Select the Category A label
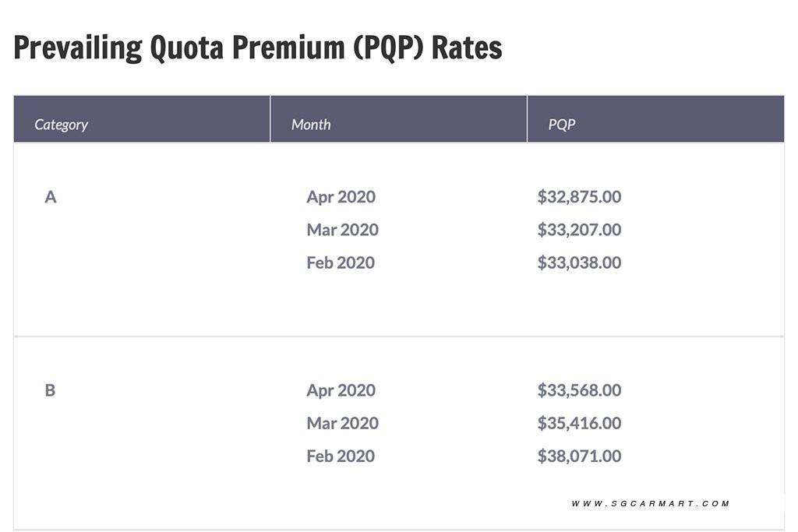The image size is (798, 532). [x=51, y=197]
